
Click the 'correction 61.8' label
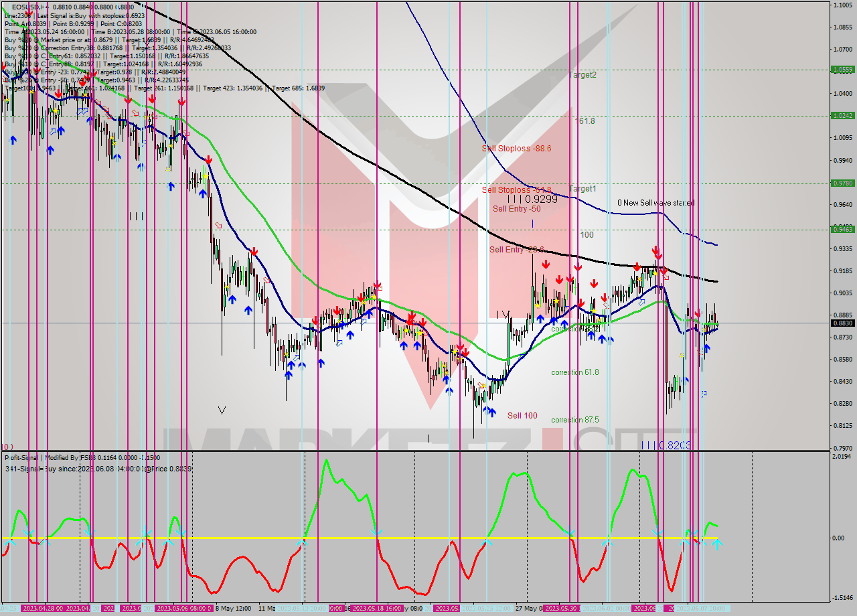575,372
